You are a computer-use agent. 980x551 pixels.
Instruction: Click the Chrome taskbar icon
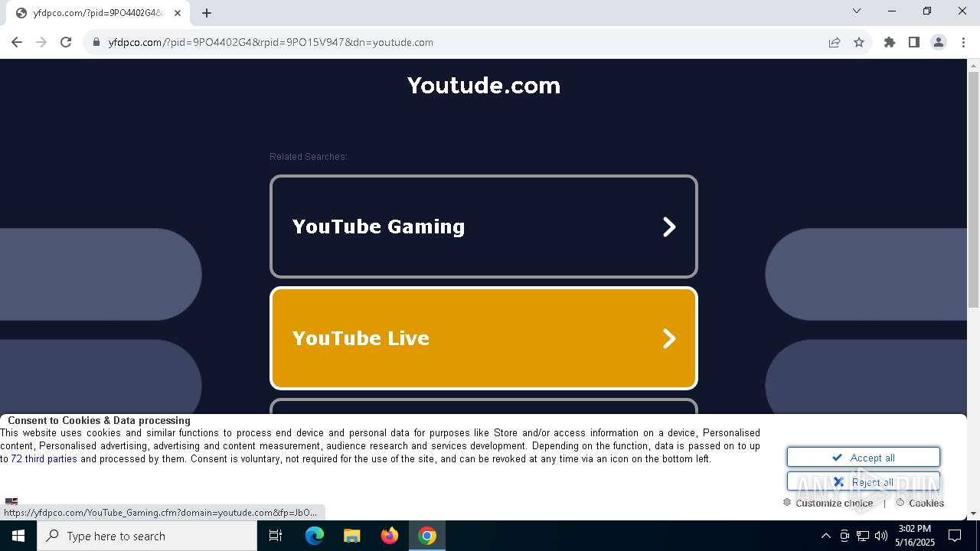(x=427, y=536)
